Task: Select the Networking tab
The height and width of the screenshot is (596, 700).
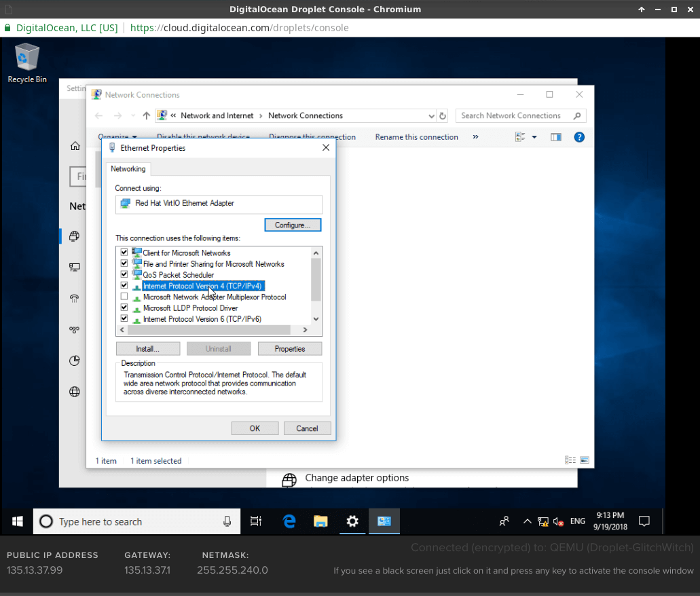Action: click(x=128, y=169)
